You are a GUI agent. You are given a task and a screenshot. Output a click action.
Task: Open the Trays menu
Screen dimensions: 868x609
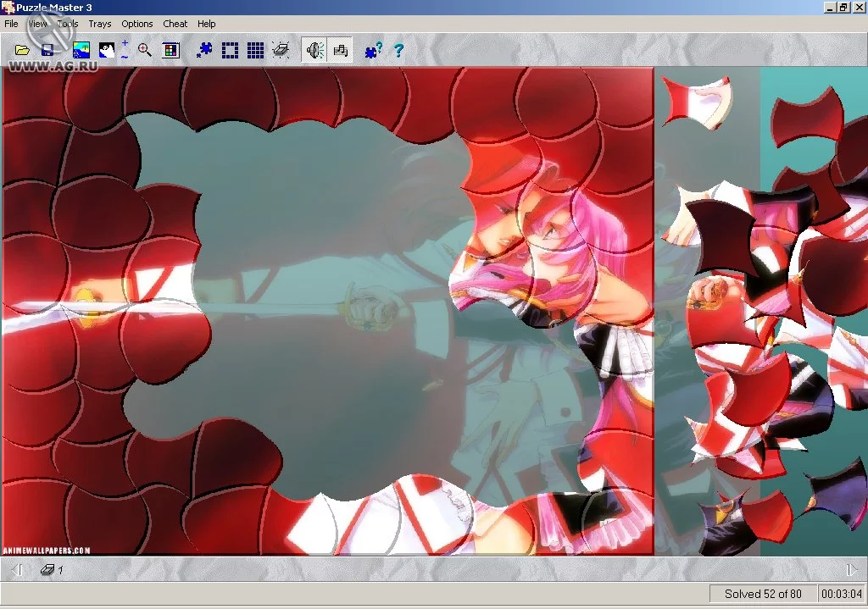(x=100, y=24)
